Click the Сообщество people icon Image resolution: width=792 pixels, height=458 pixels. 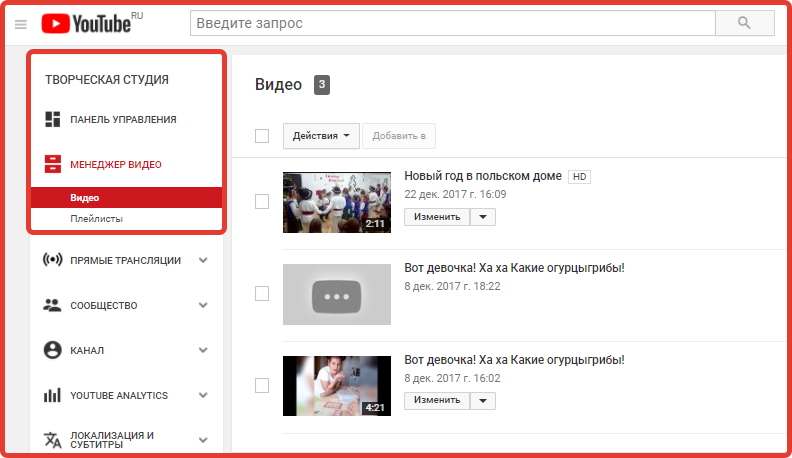point(53,305)
